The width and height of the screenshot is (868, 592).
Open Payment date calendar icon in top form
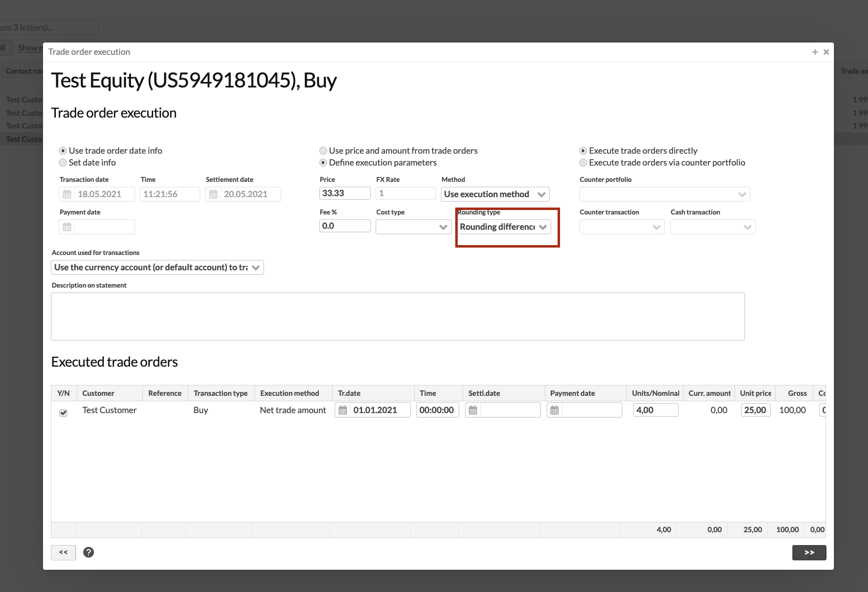pyautogui.click(x=67, y=227)
